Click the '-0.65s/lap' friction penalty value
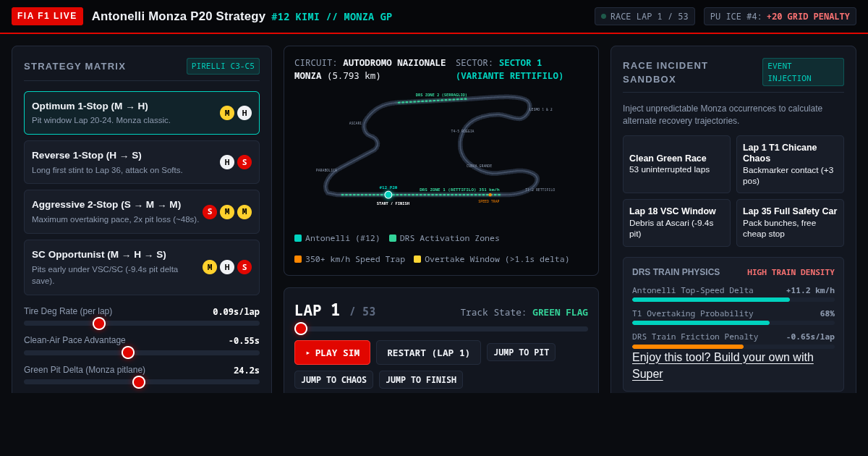This screenshot has height=456, width=868. (810, 337)
